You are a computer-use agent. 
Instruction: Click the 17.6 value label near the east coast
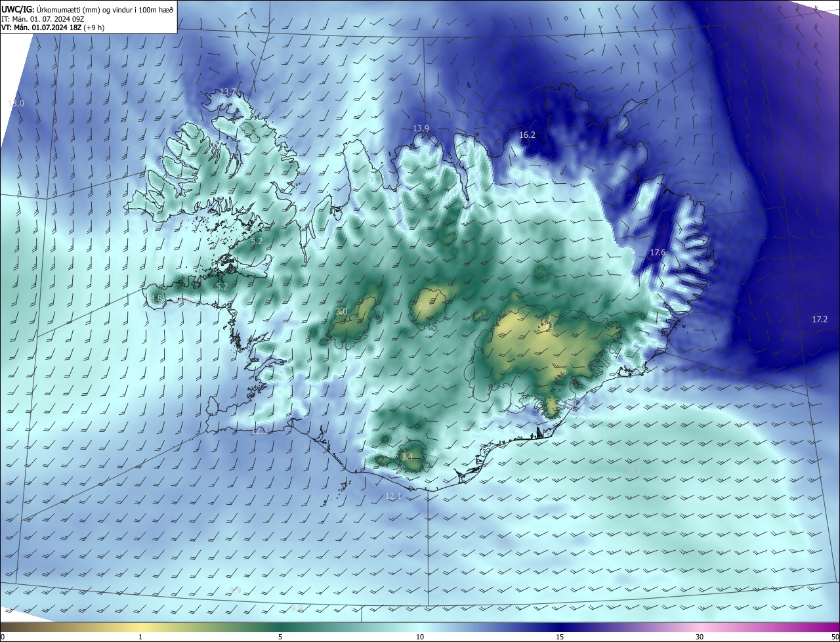[658, 253]
